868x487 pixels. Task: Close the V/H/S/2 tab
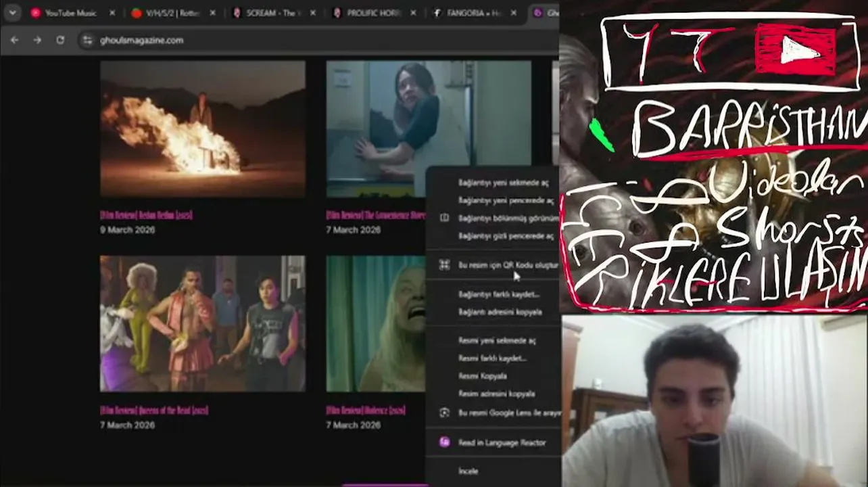click(212, 13)
